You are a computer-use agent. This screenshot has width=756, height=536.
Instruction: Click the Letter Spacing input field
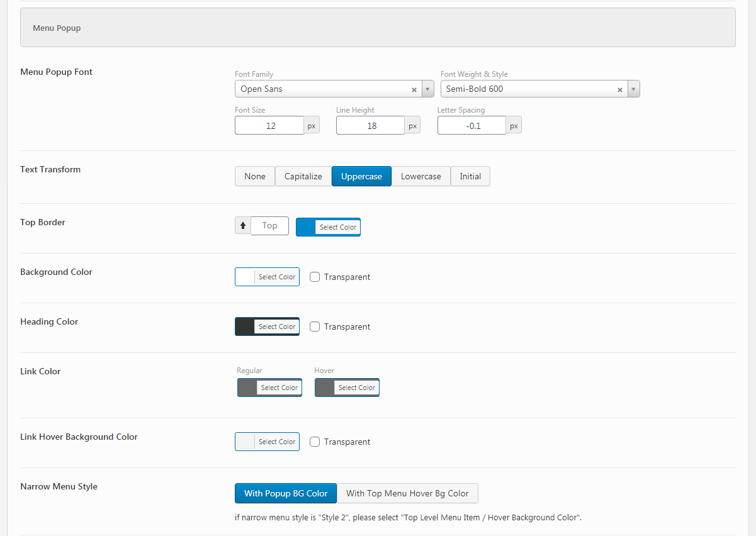472,125
